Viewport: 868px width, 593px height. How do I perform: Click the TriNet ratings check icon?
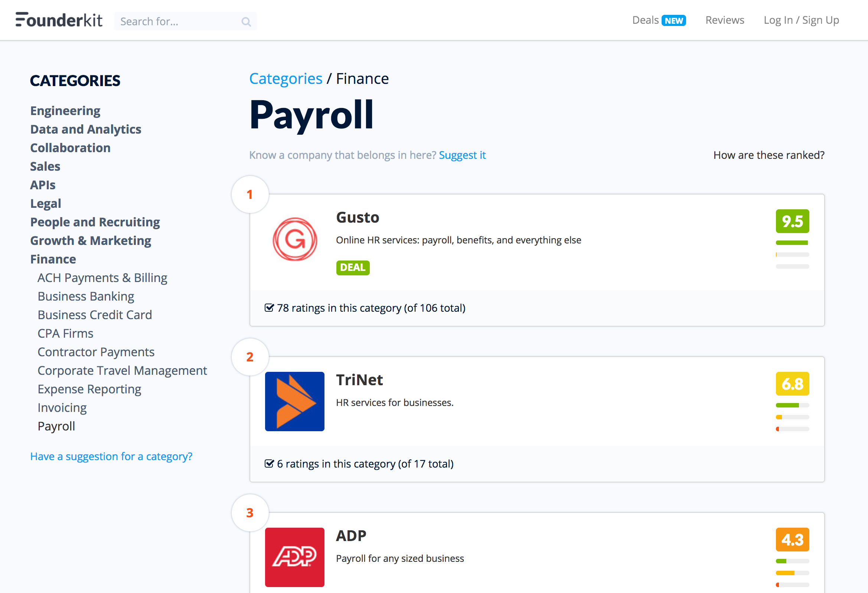(x=269, y=463)
